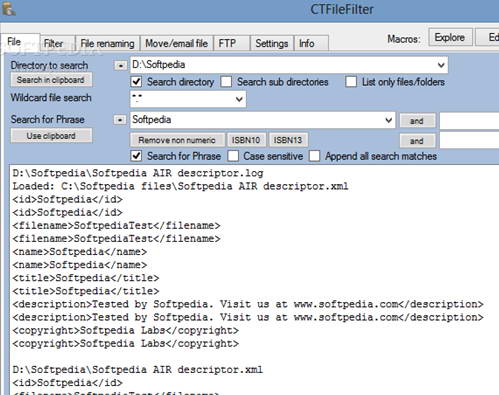
Task: Enable the Case sensitive checkbox
Action: click(233, 156)
